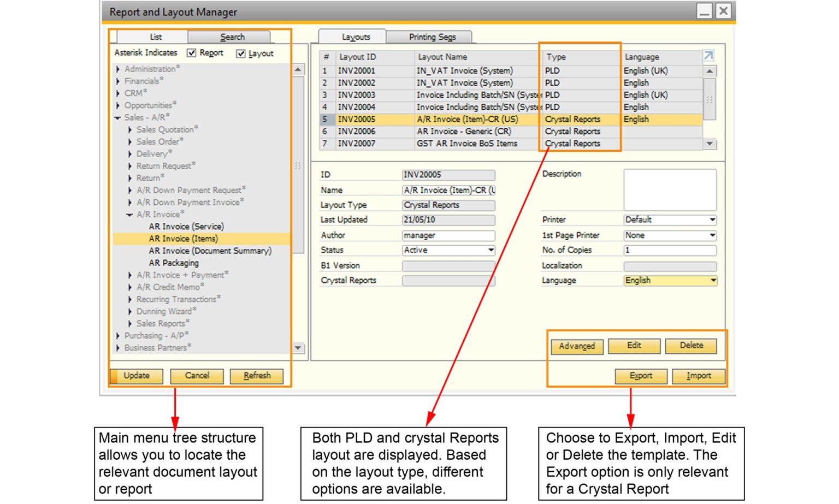Viewport: 839px width, 504px height.
Task: Expand the Opportunities tree node
Action: (118, 105)
